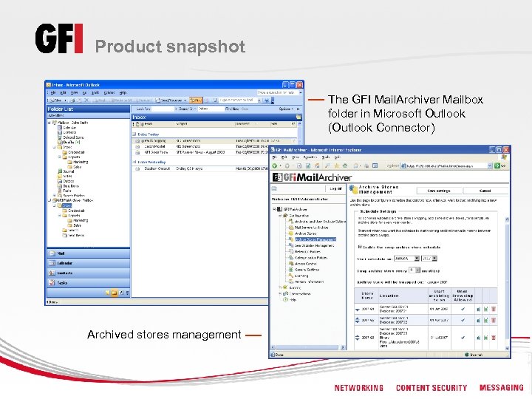
Task: Click Mail button in Outlook navigation pane
Action: coord(88,253)
